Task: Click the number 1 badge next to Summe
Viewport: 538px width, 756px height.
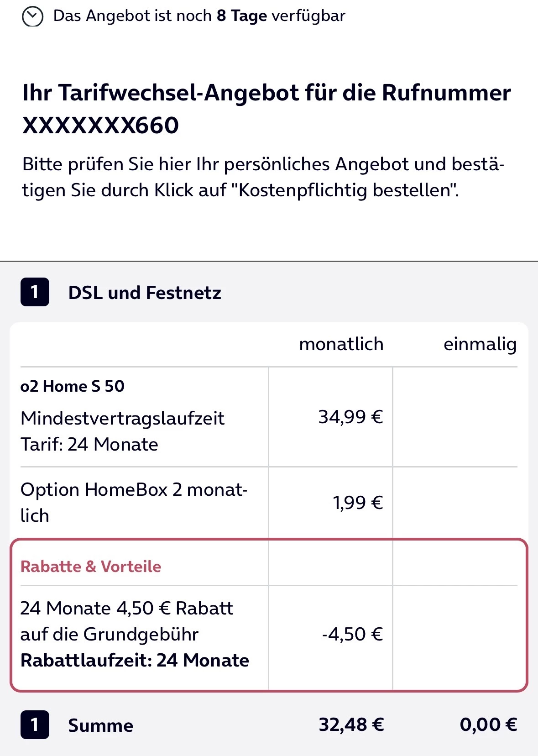Action: [35, 724]
